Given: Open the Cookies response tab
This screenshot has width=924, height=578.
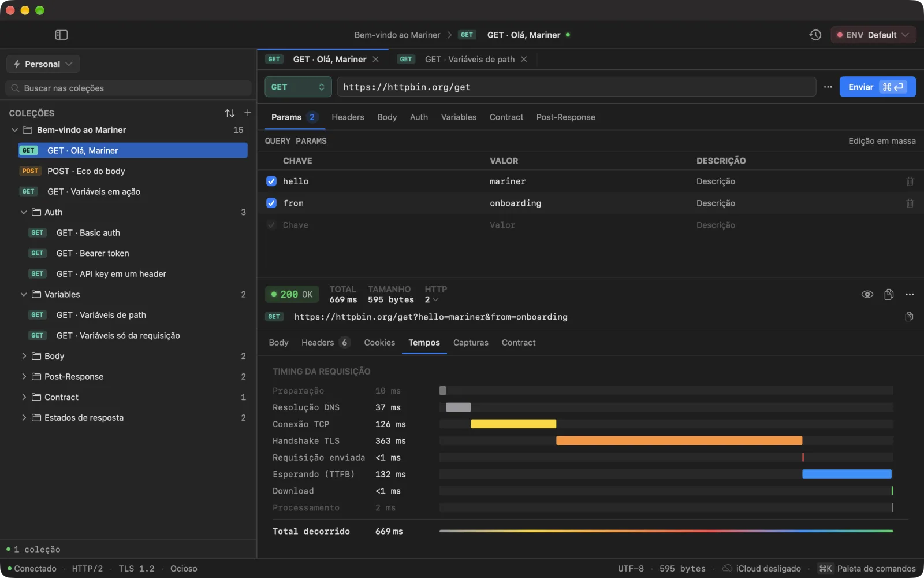Looking at the screenshot, I should coord(379,343).
